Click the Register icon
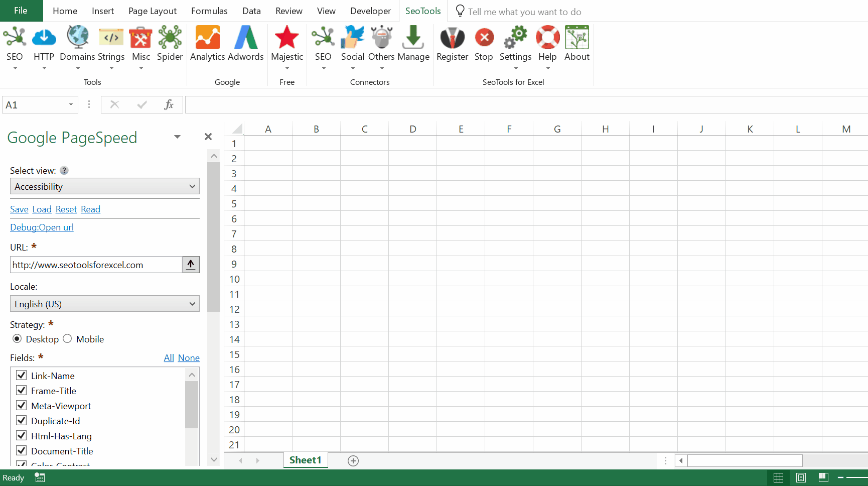868x486 pixels. tap(452, 38)
